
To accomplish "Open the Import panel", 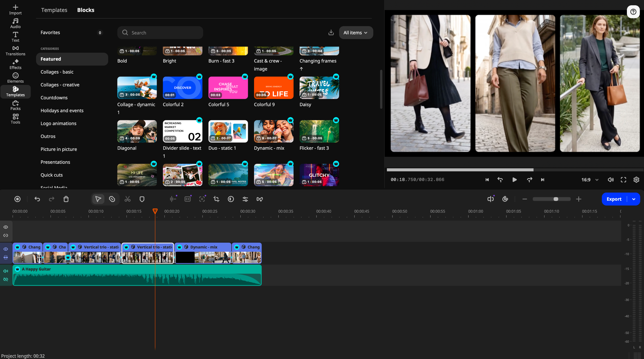I will 15,10.
